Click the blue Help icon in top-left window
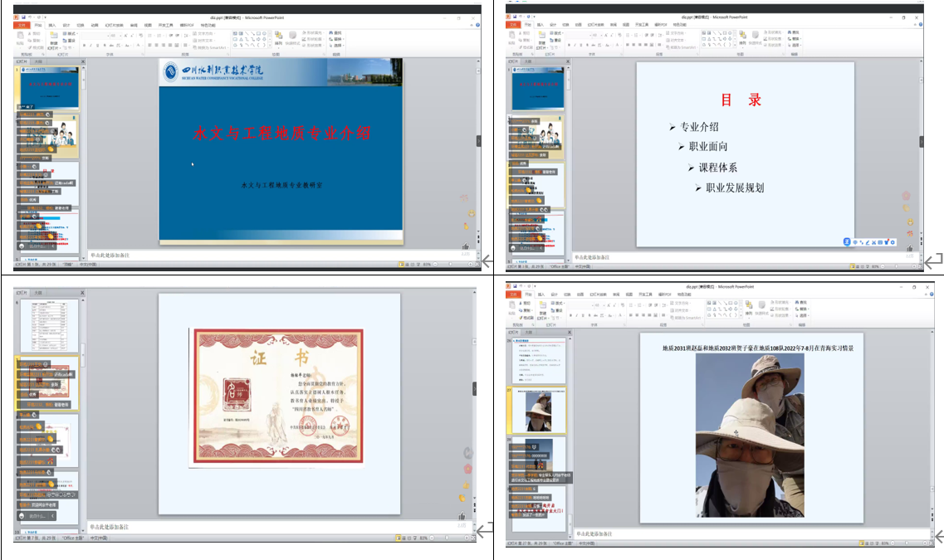Screen dimensions: 944x560 click(477, 26)
